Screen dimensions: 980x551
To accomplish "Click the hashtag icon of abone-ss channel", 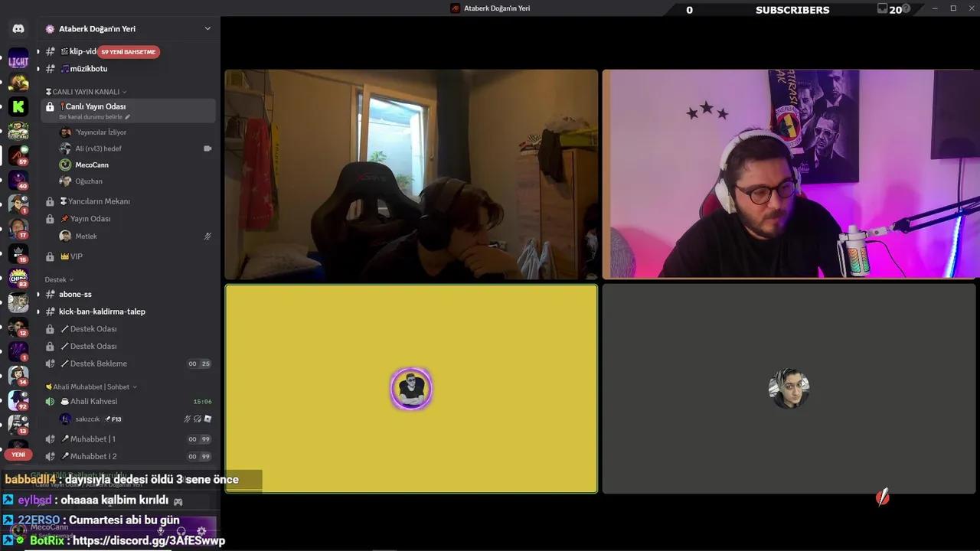I will point(50,294).
